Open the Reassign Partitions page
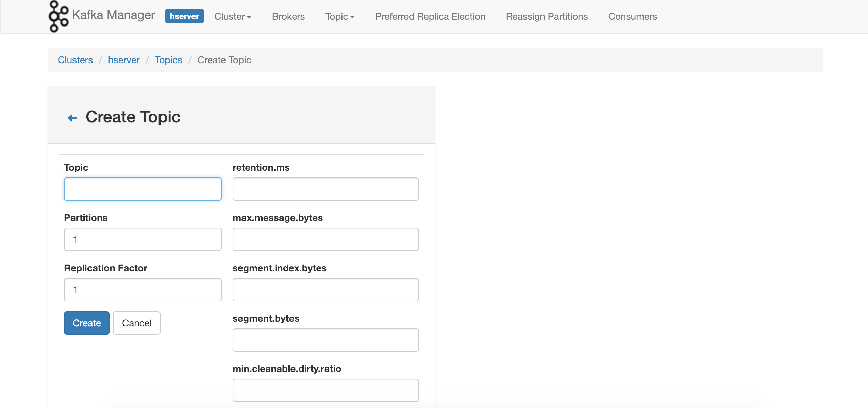The height and width of the screenshot is (408, 868). click(x=547, y=16)
